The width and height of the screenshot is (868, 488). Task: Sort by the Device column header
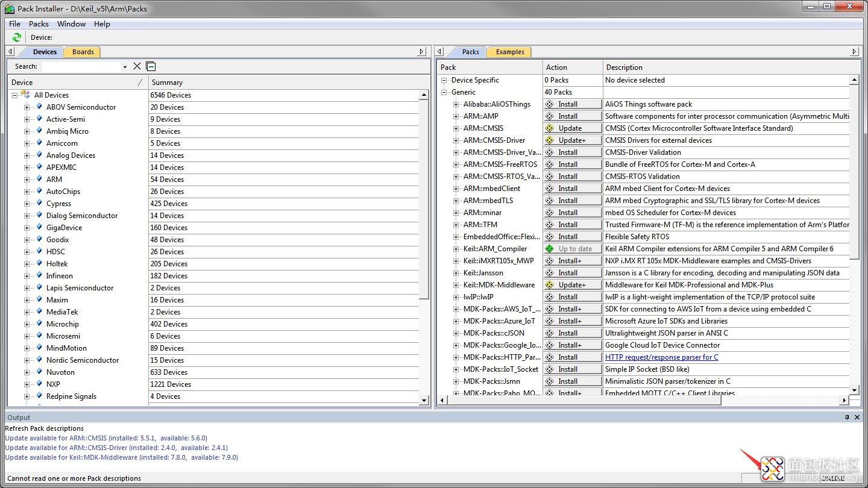pyautogui.click(x=78, y=83)
